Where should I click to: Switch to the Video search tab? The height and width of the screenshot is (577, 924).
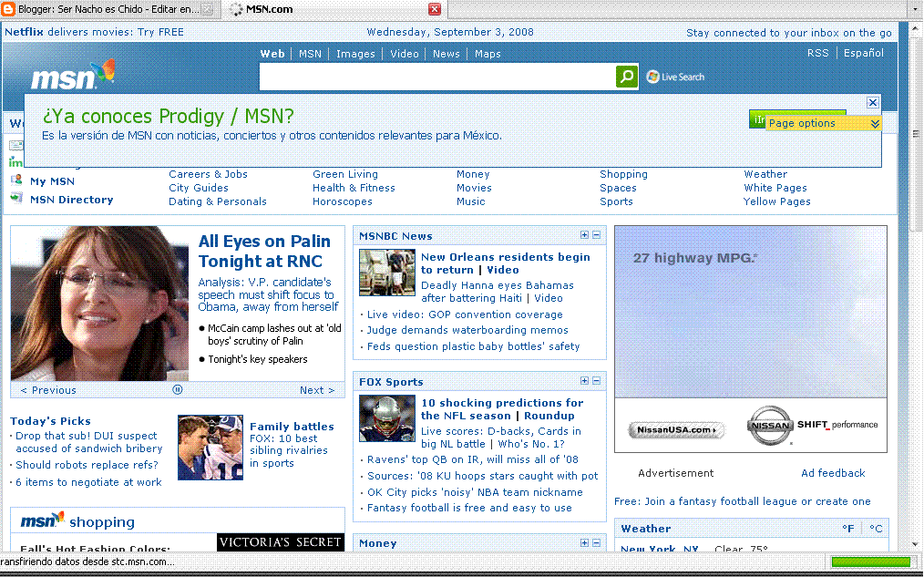(404, 53)
